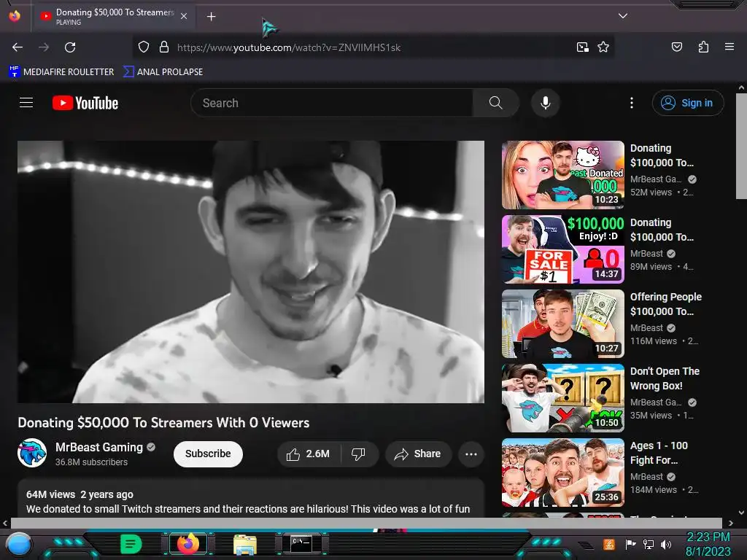Dislike the video with thumbs down
The image size is (747, 560).
[x=359, y=454]
